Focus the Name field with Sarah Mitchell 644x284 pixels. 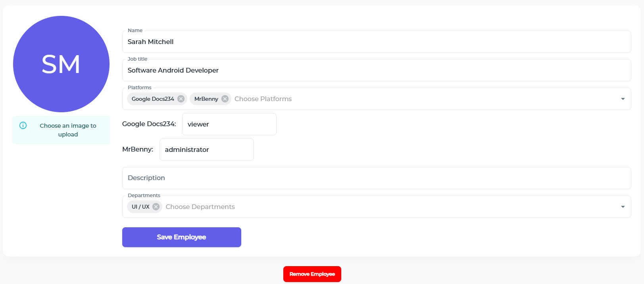(376, 42)
